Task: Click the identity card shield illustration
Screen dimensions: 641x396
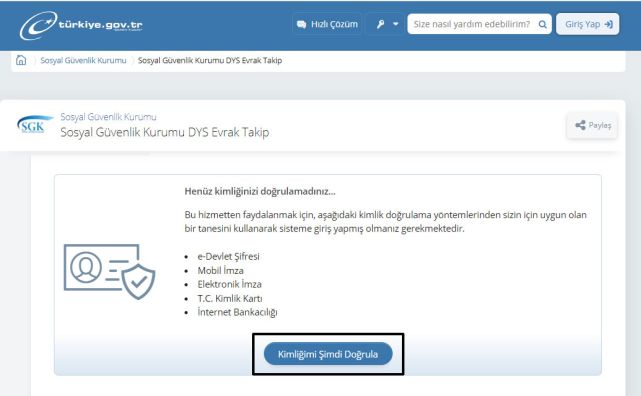Action: [110, 271]
